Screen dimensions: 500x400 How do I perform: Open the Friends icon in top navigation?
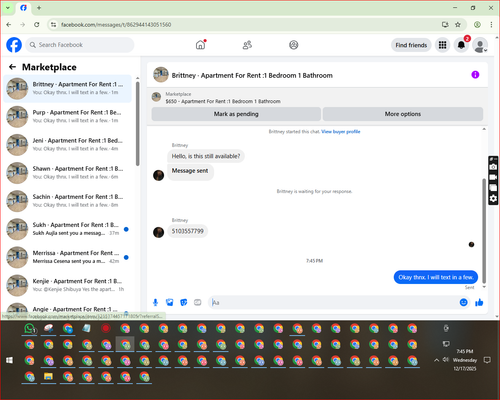click(x=247, y=45)
